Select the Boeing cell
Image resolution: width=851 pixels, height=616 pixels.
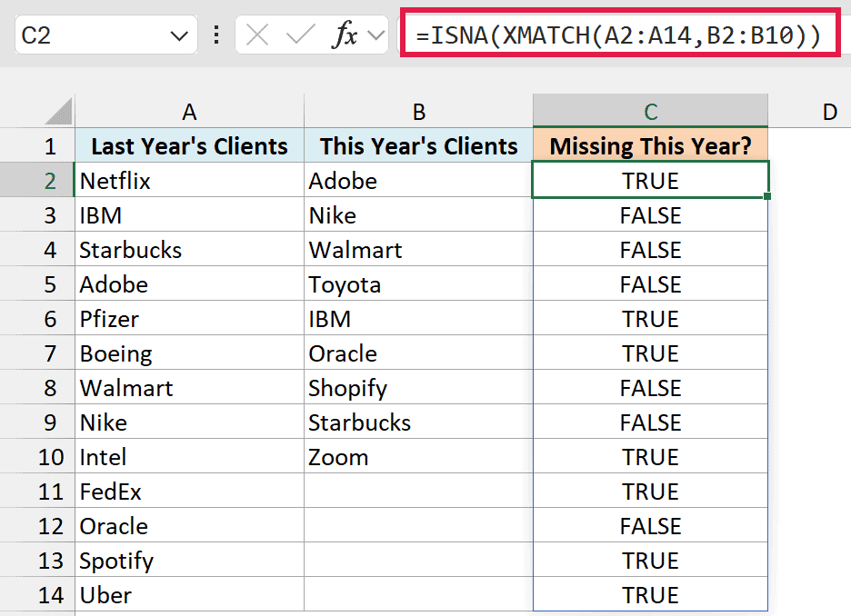click(x=189, y=353)
